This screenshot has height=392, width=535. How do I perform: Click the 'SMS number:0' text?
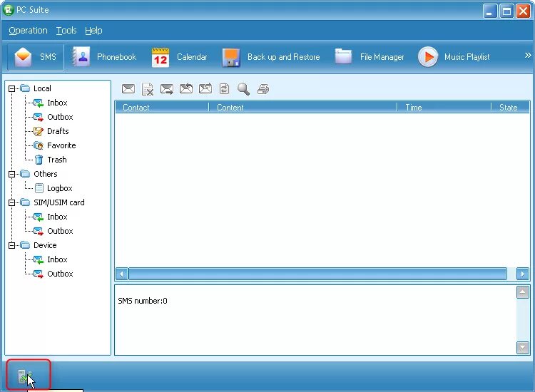point(143,301)
